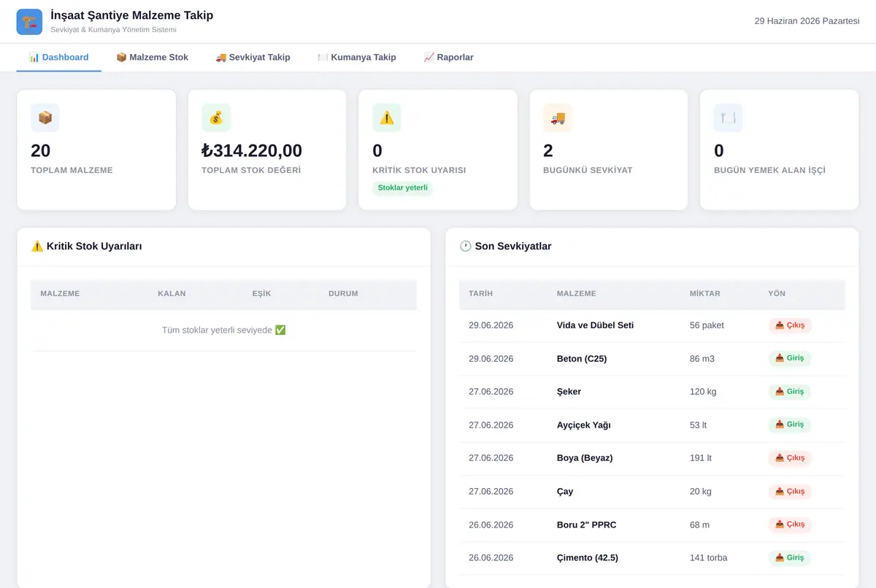Click the Giriş badge for Beton (C25)
The image size is (876, 588).
point(789,358)
